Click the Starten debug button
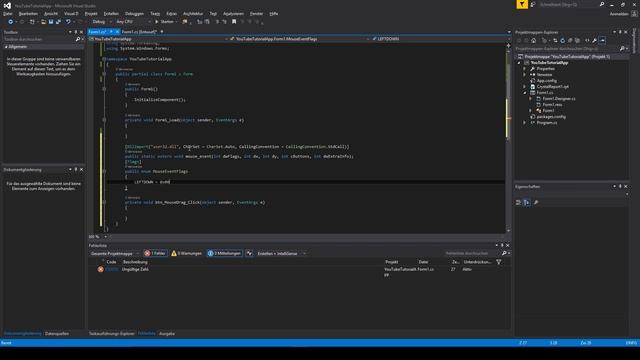Screen dimensions: 640x360 164,22
